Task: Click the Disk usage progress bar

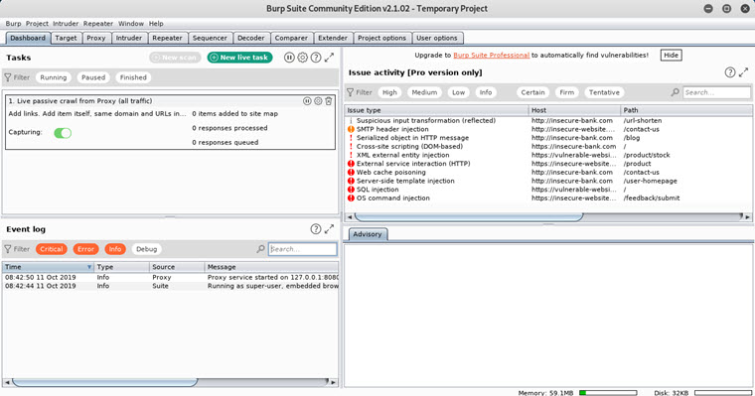Action: pyautogui.click(x=723, y=393)
